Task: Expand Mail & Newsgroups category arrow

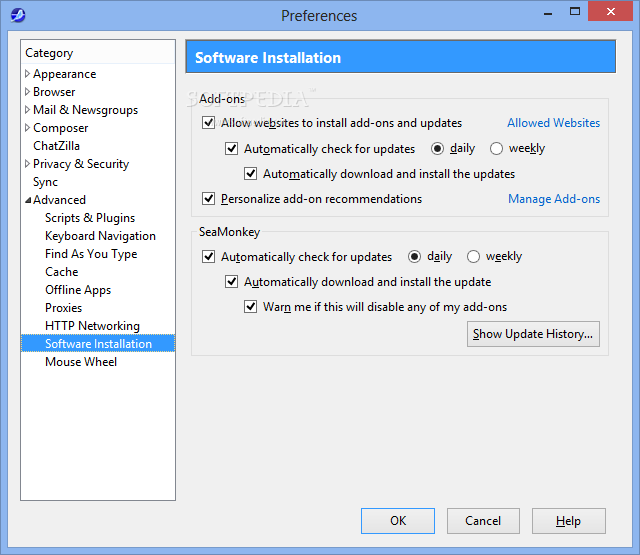Action: pos(27,110)
